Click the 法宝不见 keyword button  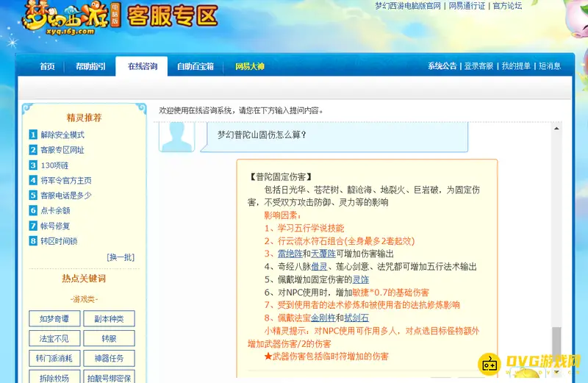[54, 338]
